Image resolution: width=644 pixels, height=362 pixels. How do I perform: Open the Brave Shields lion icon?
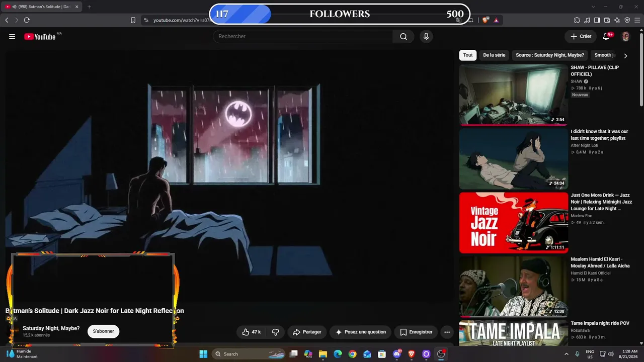(x=485, y=20)
